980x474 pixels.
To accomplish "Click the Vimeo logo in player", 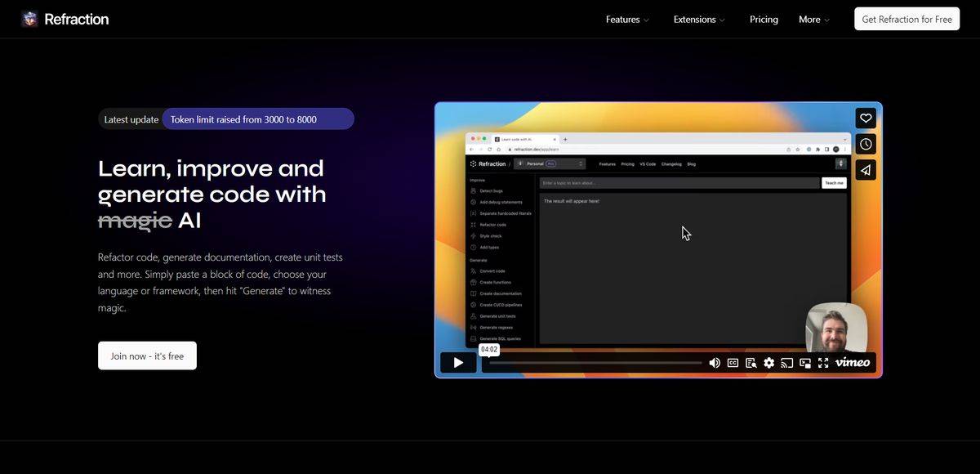I will click(x=853, y=363).
